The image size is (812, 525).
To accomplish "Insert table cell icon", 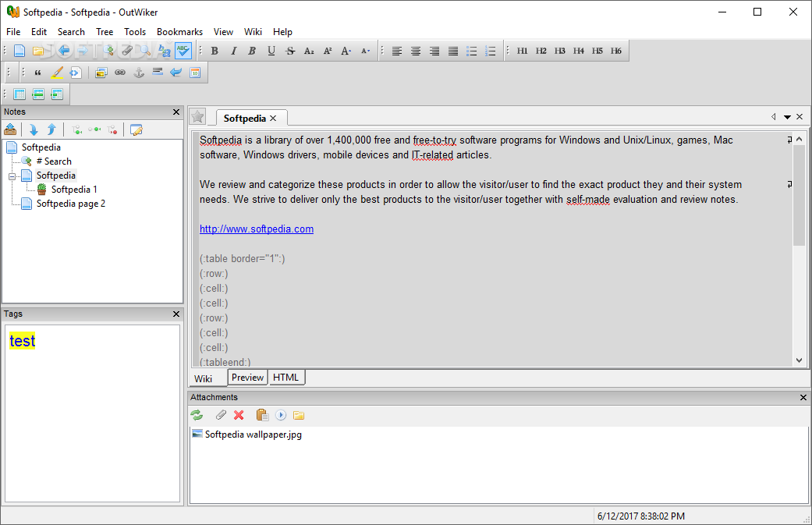I will (x=57, y=94).
